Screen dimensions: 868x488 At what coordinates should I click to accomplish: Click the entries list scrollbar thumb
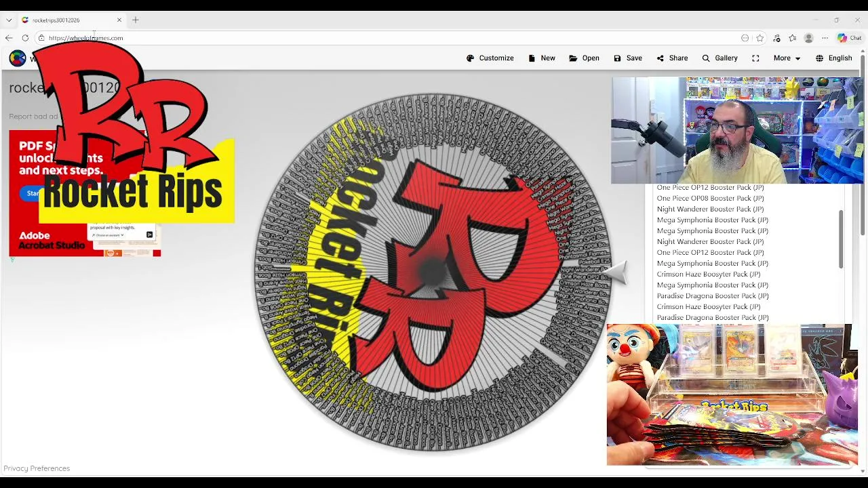(841, 239)
